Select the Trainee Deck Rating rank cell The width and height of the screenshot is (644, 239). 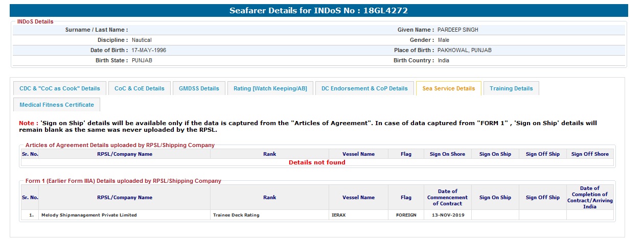click(236, 215)
